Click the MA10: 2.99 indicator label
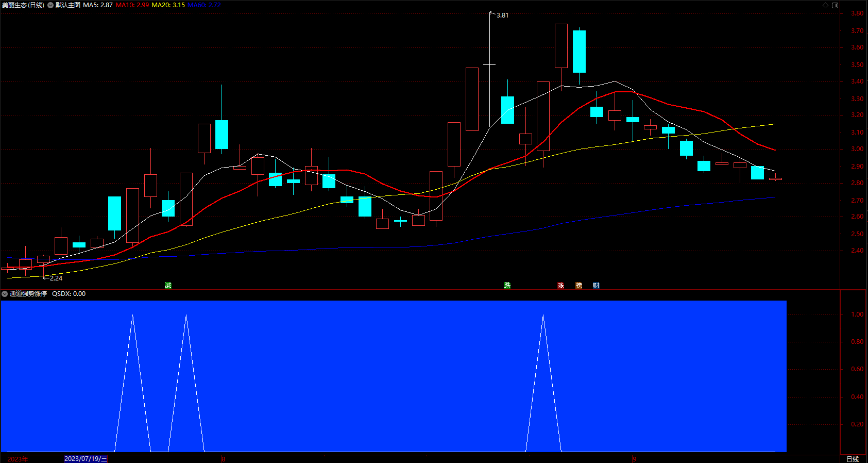This screenshot has height=463, width=868. tap(132, 5)
